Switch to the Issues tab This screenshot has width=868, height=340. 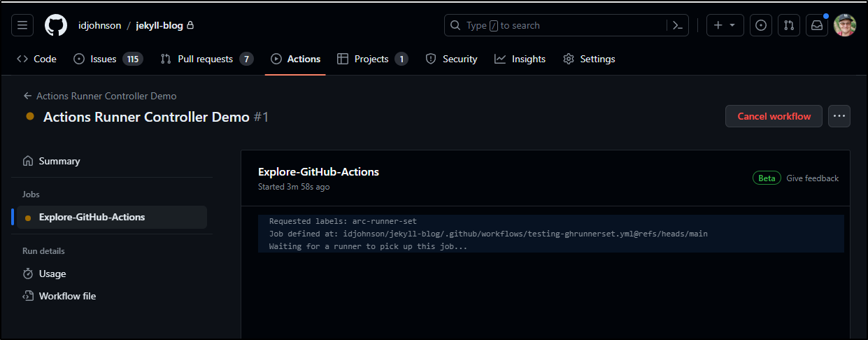coord(108,59)
